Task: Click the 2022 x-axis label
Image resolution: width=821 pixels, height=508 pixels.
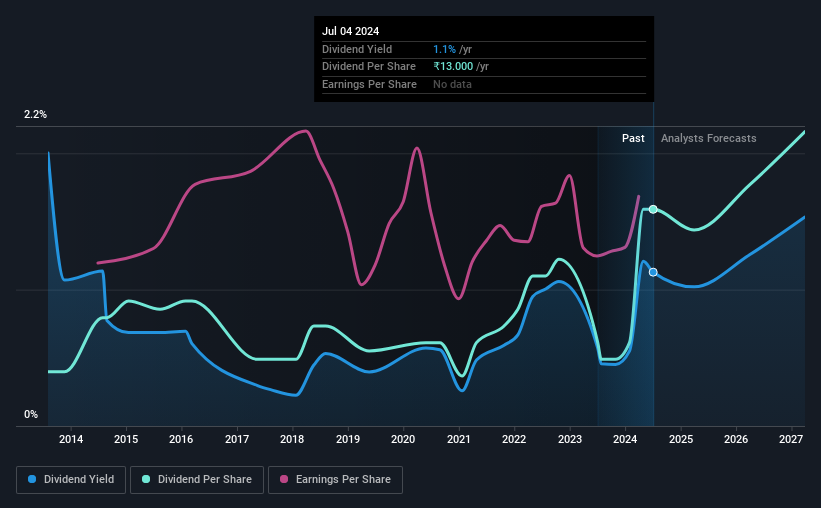Action: click(514, 439)
